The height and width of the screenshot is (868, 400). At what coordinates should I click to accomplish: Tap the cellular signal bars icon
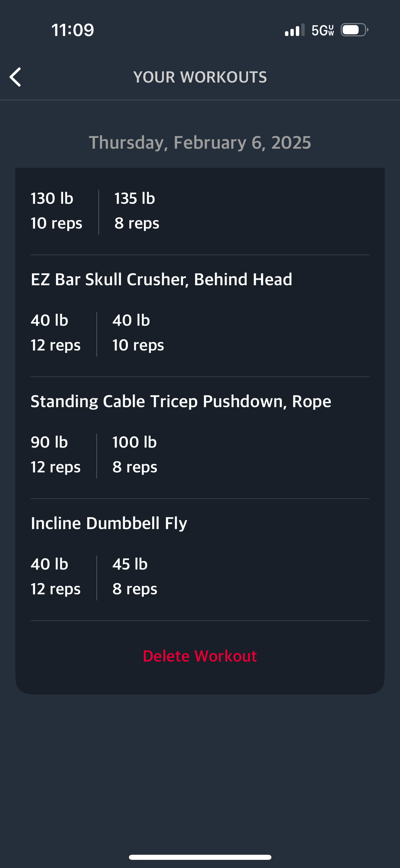[x=294, y=30]
